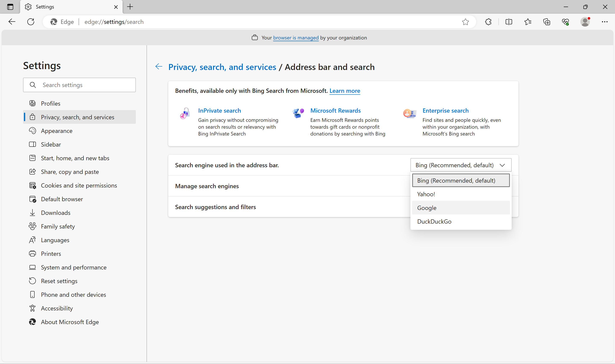
Task: Open Phone and other devices
Action: (x=79, y=295)
